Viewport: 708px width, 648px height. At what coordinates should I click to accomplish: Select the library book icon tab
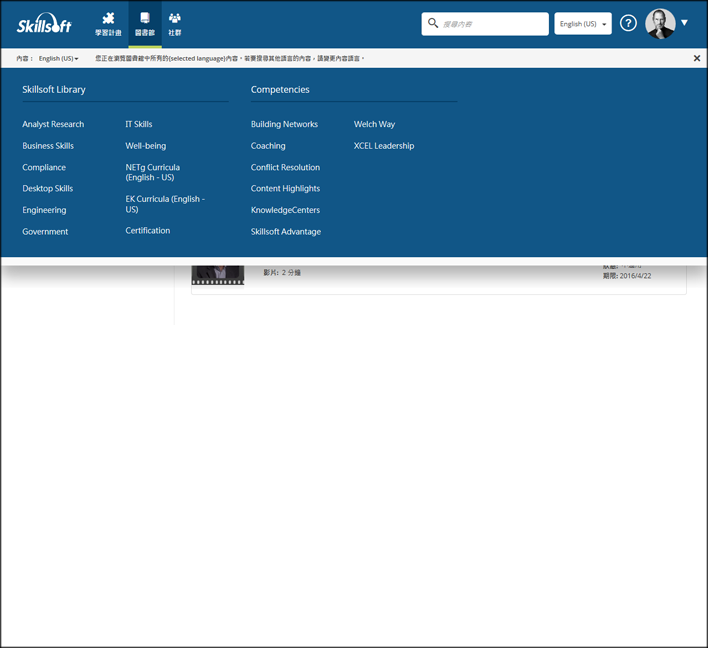click(x=145, y=24)
